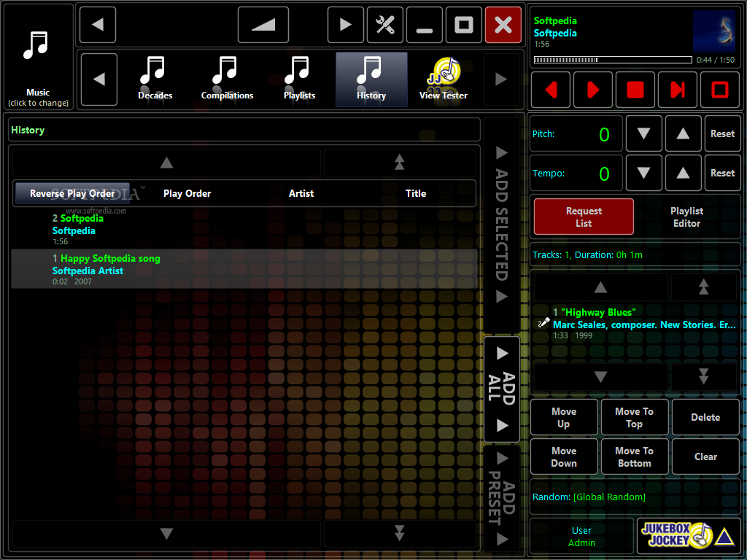Switch to the Request List tab
Image resolution: width=747 pixels, height=560 pixels.
tap(584, 217)
